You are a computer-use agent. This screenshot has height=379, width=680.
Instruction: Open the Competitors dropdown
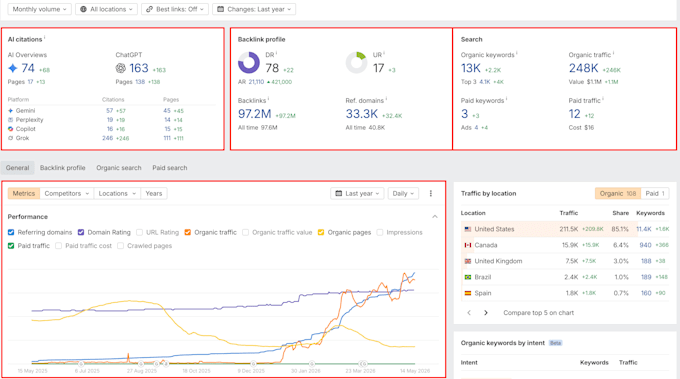click(67, 193)
